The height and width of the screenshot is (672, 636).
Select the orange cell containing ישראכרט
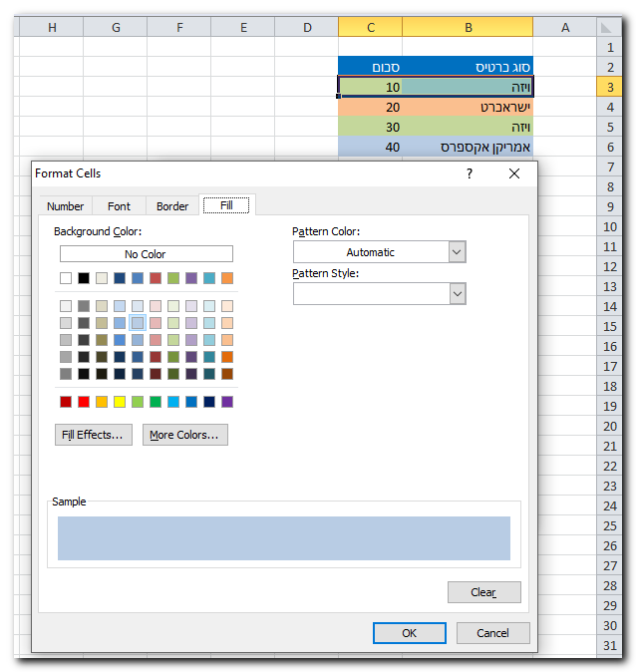[468, 107]
